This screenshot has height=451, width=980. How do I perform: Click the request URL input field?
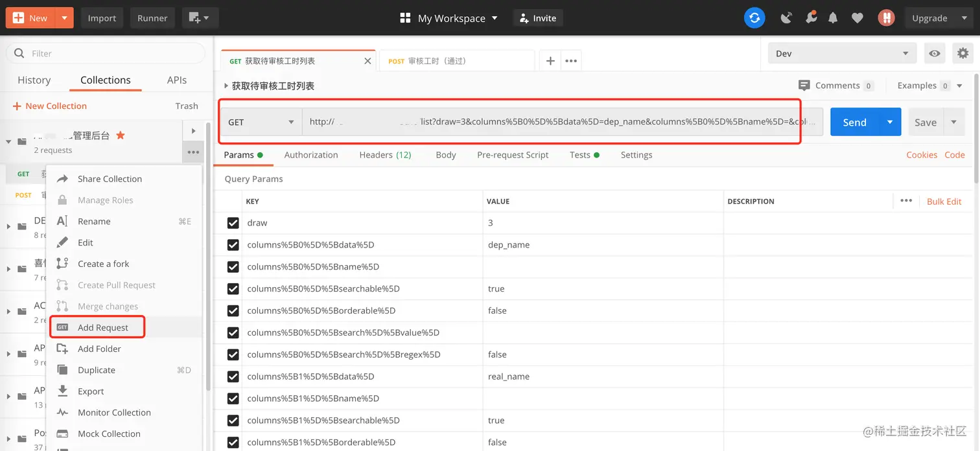[562, 122]
